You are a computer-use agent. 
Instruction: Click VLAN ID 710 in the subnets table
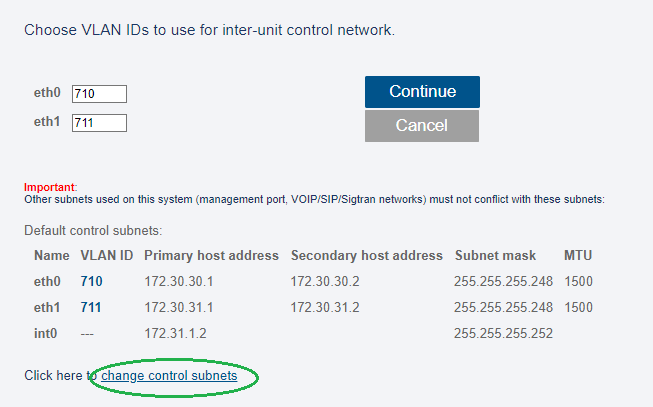coord(92,282)
